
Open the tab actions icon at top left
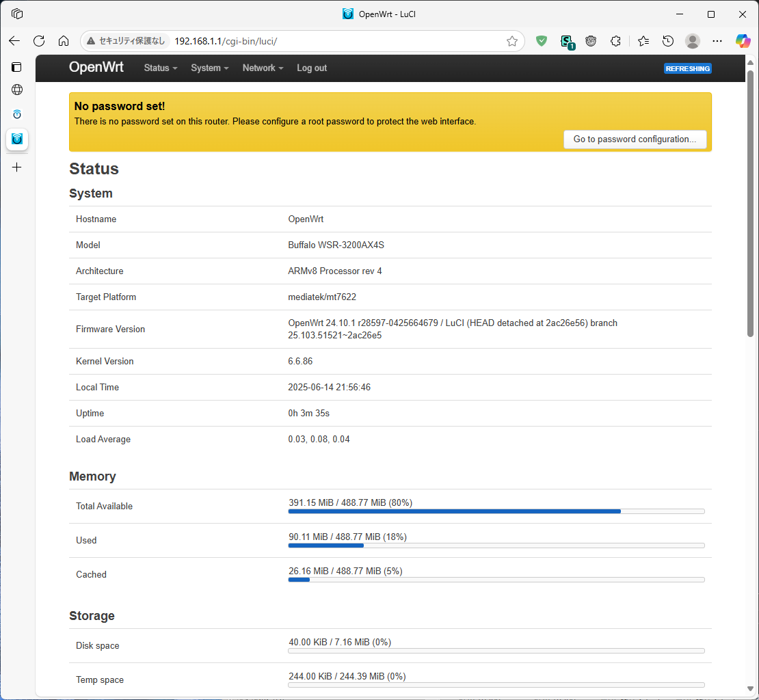17,14
